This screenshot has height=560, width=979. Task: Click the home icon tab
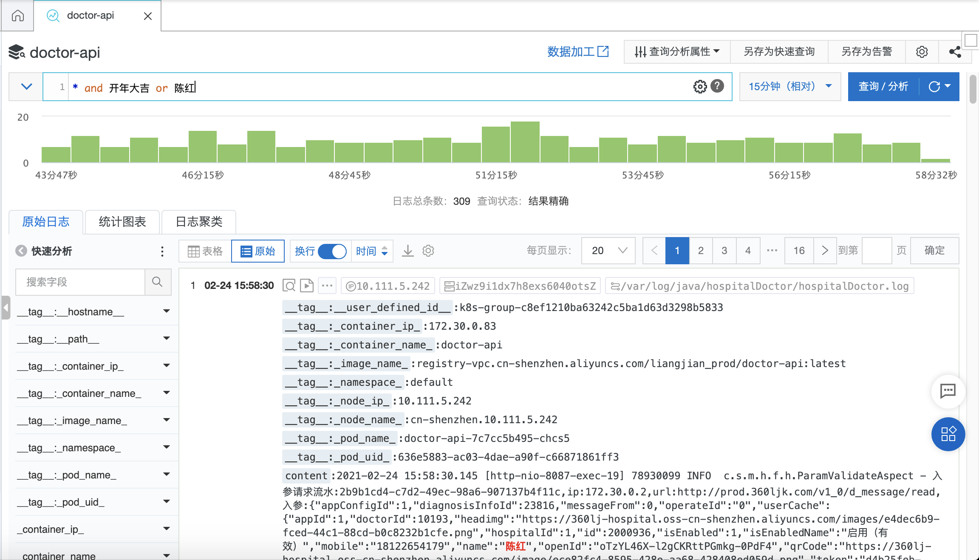click(x=17, y=16)
